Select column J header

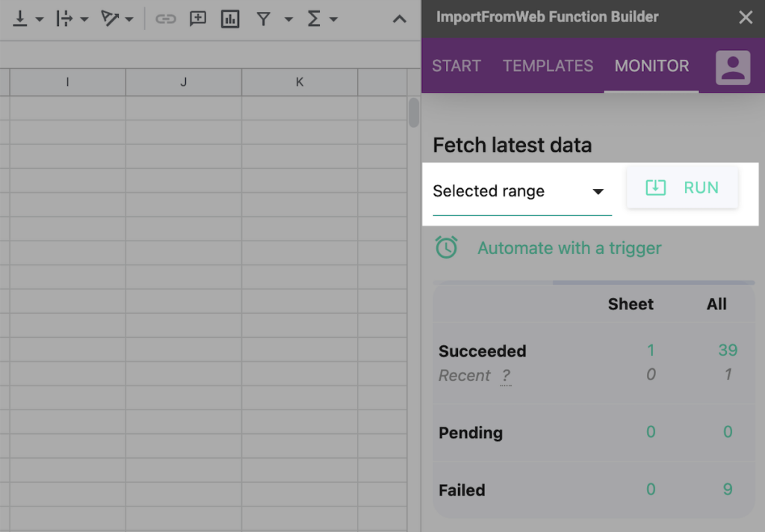tap(184, 82)
